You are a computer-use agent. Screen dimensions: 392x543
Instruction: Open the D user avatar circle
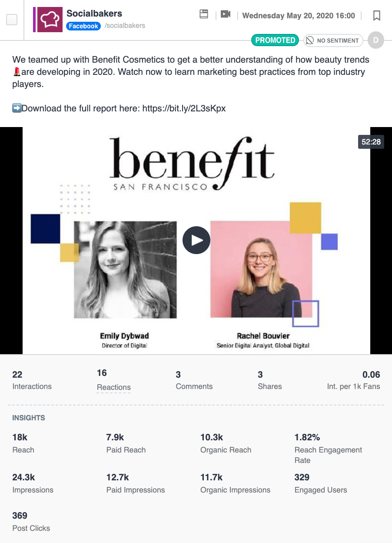point(376,40)
